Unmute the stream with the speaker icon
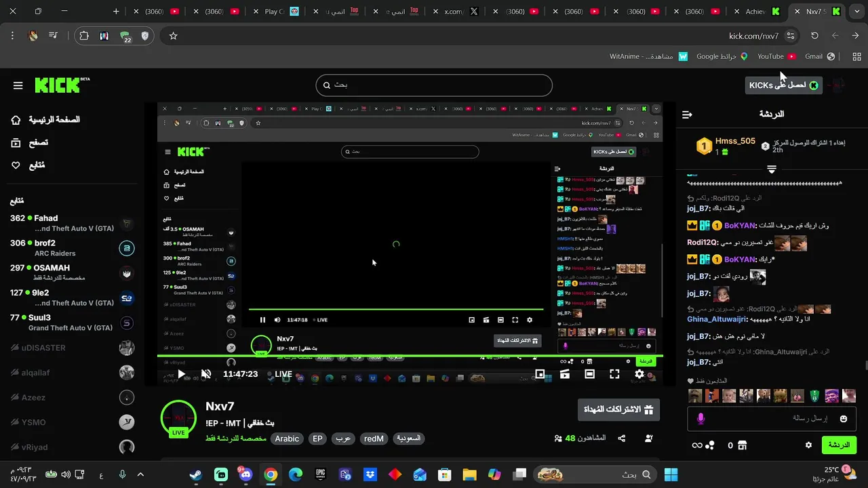Viewport: 868px width, 488px height. tap(206, 374)
